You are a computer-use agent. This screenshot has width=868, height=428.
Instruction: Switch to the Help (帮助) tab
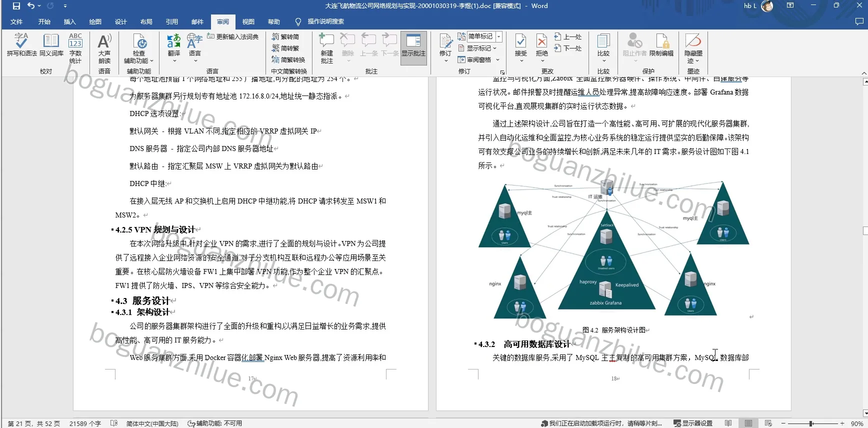(273, 21)
